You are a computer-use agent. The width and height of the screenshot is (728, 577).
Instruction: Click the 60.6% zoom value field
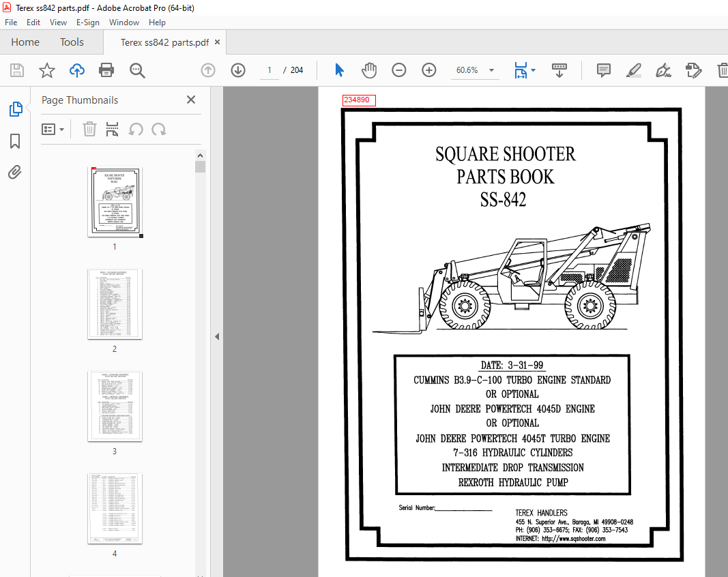coord(467,70)
